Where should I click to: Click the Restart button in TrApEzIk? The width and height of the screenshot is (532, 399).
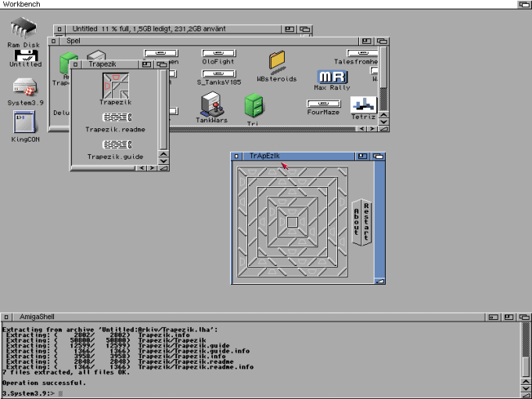(367, 221)
